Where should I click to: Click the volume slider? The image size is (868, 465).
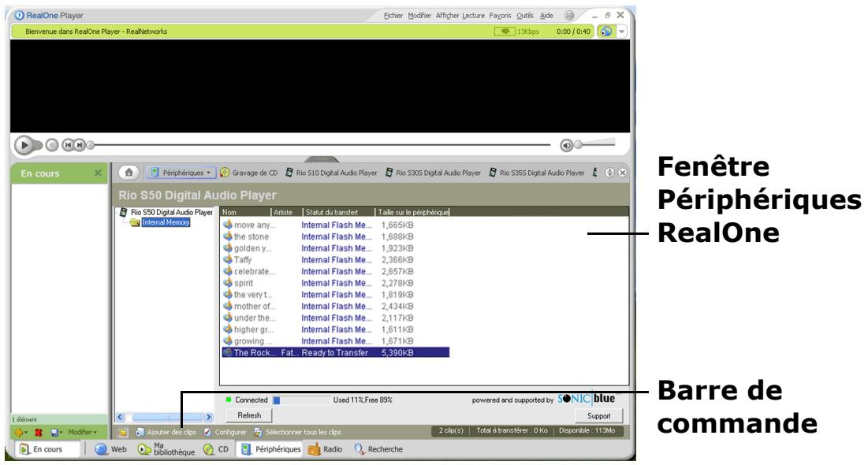click(599, 145)
